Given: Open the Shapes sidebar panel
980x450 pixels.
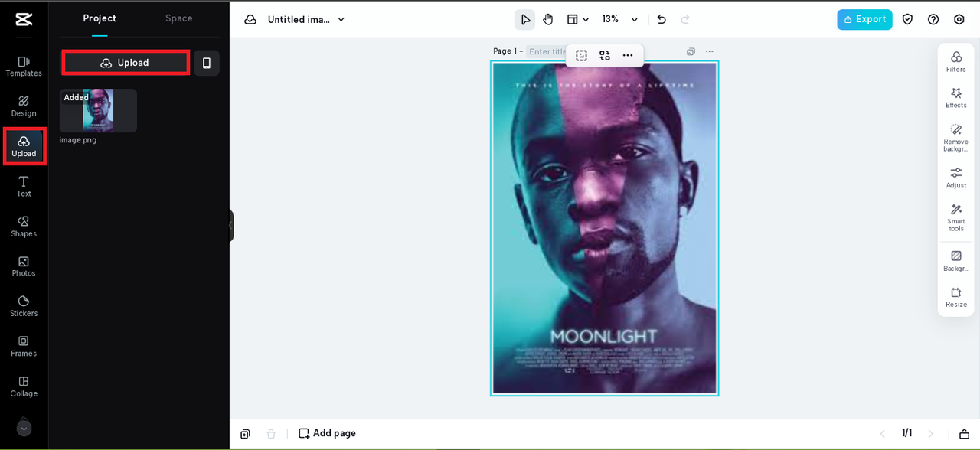Looking at the screenshot, I should (24, 227).
